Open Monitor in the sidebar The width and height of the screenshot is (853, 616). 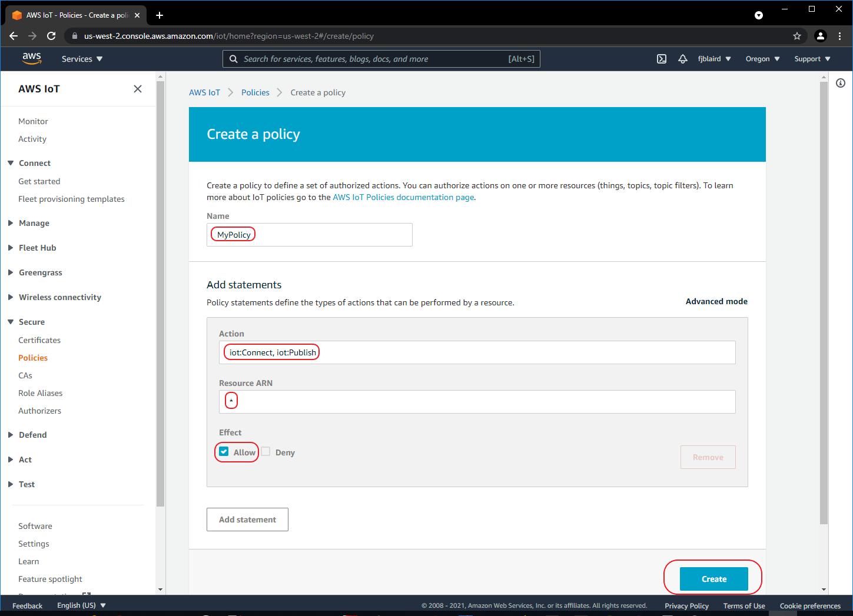coord(33,121)
